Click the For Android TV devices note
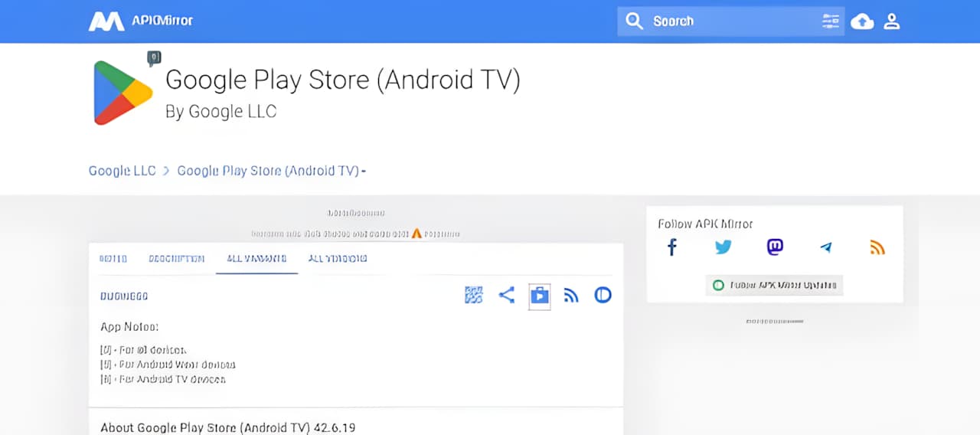Screen dimensions: 980x435 (x=163, y=378)
